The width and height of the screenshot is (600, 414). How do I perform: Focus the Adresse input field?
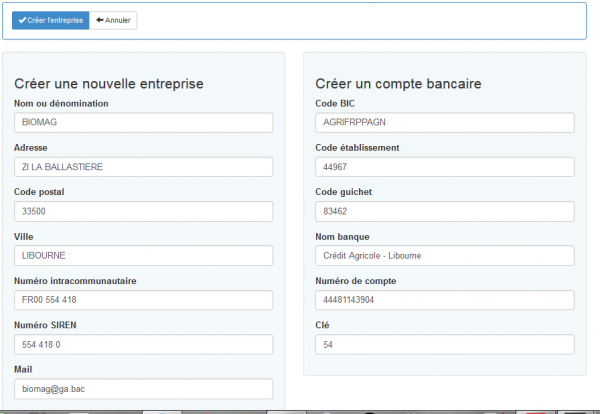[x=143, y=167]
